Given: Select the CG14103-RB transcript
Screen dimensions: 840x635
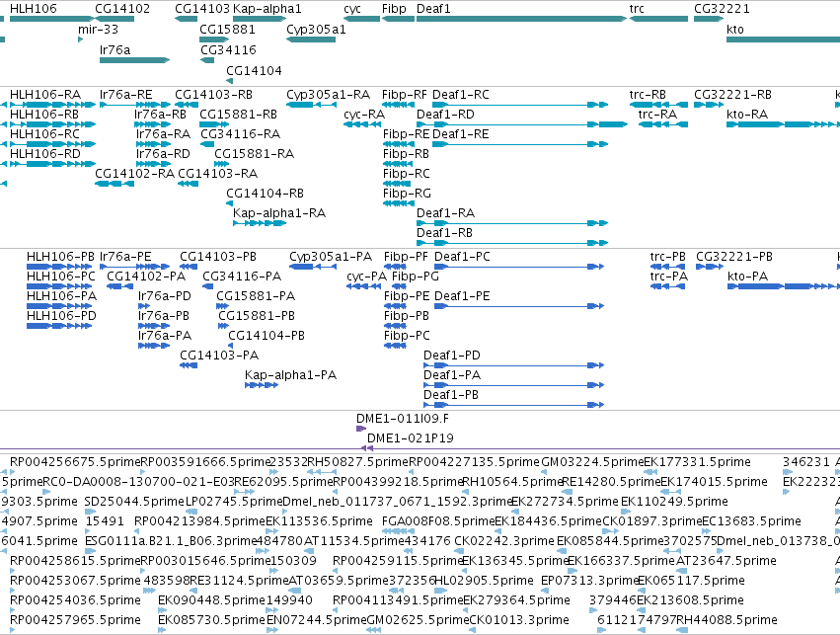Looking at the screenshot, I should [x=187, y=105].
